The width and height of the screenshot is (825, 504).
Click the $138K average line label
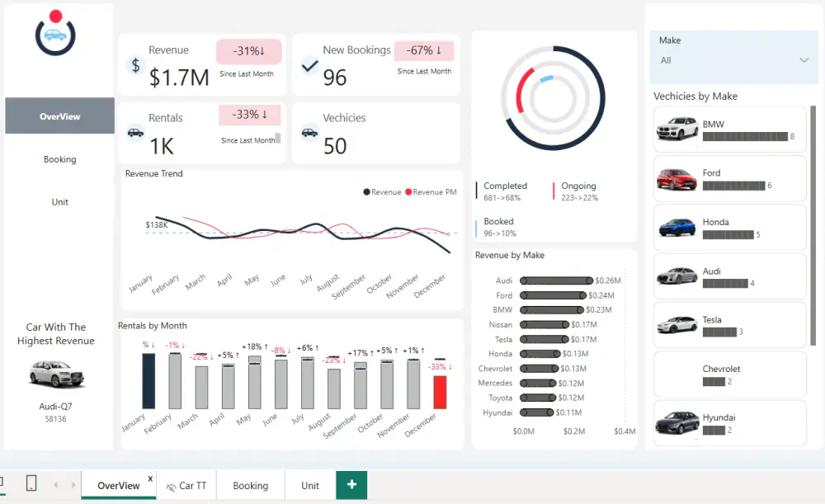point(157,224)
